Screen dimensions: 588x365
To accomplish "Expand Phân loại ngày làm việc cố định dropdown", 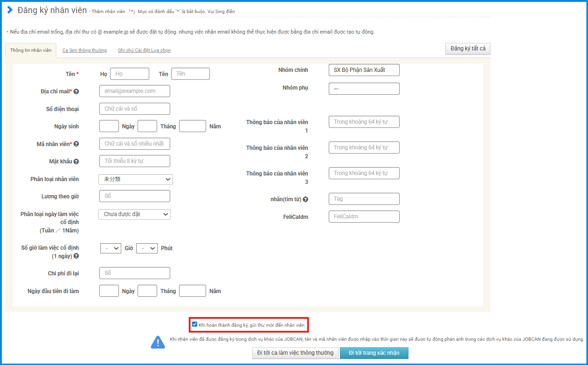I will (134, 214).
